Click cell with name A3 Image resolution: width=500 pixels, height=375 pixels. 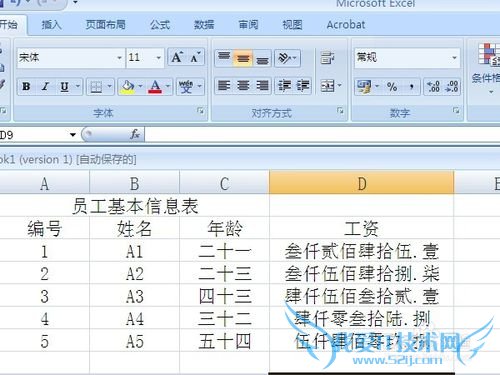tap(134, 296)
